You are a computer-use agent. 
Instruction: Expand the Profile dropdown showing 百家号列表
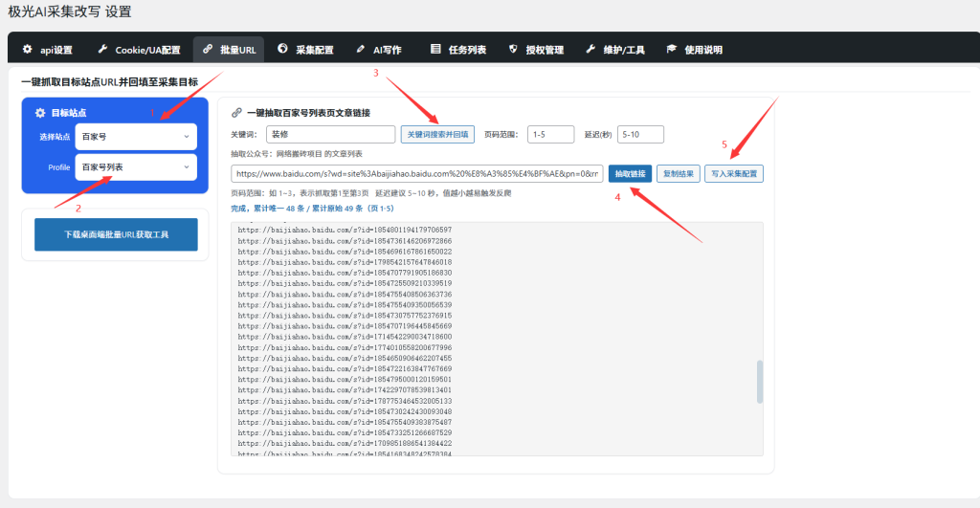coord(136,166)
